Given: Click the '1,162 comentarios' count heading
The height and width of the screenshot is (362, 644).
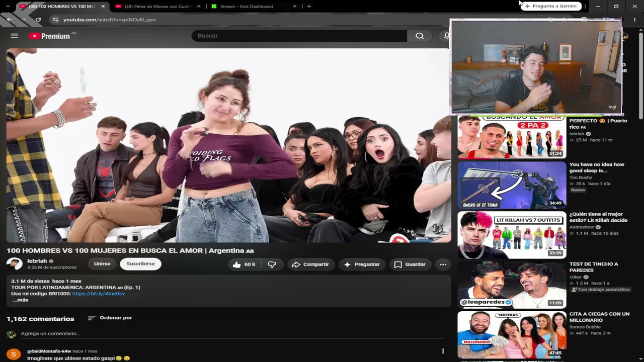Looking at the screenshot, I should 40,319.
